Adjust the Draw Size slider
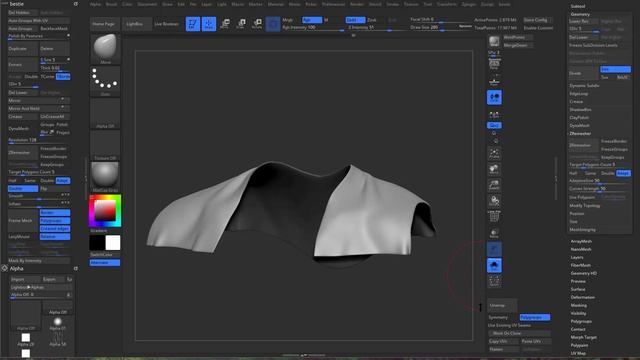 click(x=440, y=28)
